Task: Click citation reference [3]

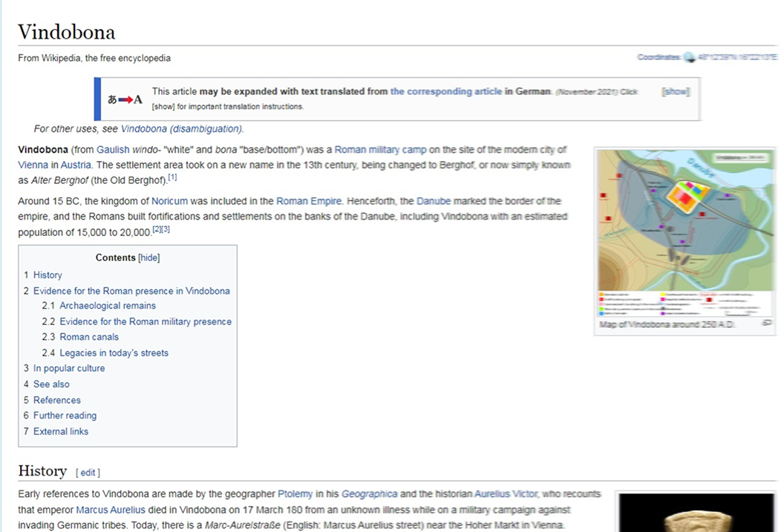Action: (166, 229)
